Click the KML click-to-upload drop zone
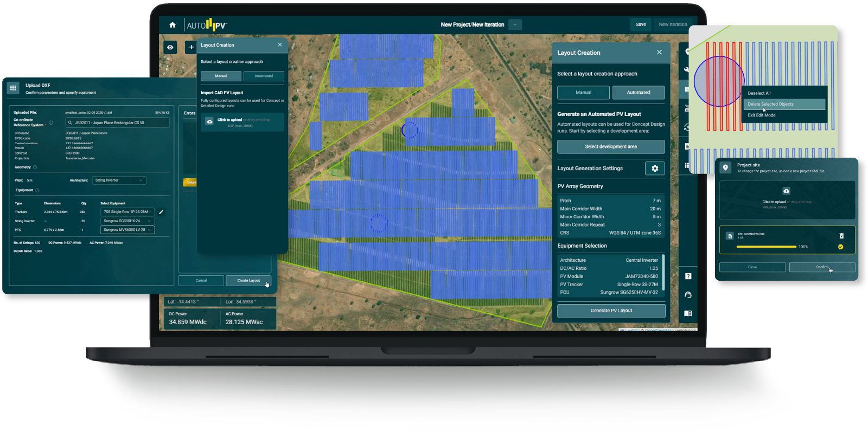Image resolution: width=868 pixels, height=433 pixels. [x=787, y=200]
